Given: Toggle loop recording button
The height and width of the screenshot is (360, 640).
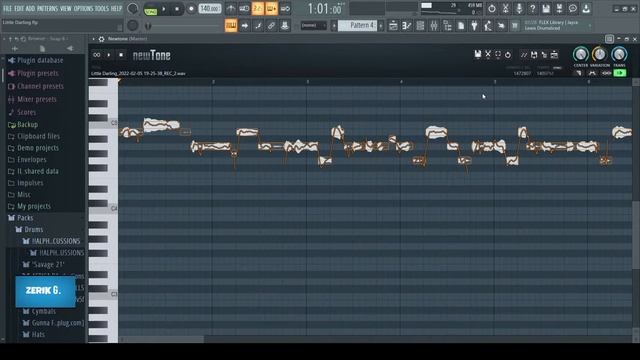Looking at the screenshot, I should click(285, 9).
